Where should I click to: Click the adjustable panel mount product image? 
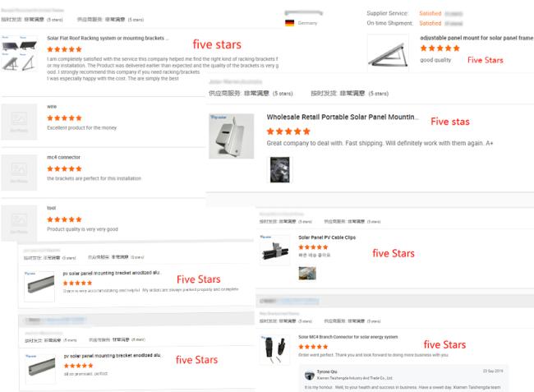pyautogui.click(x=389, y=53)
